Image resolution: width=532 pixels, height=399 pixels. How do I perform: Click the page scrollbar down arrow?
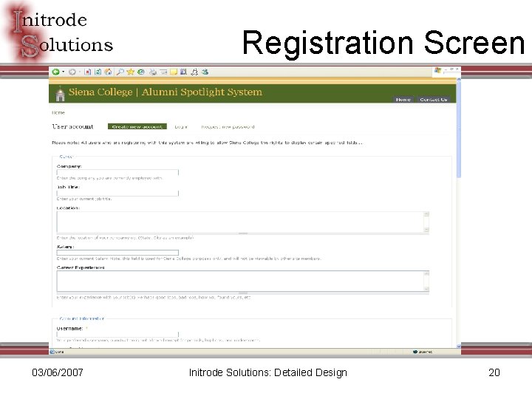(459, 346)
